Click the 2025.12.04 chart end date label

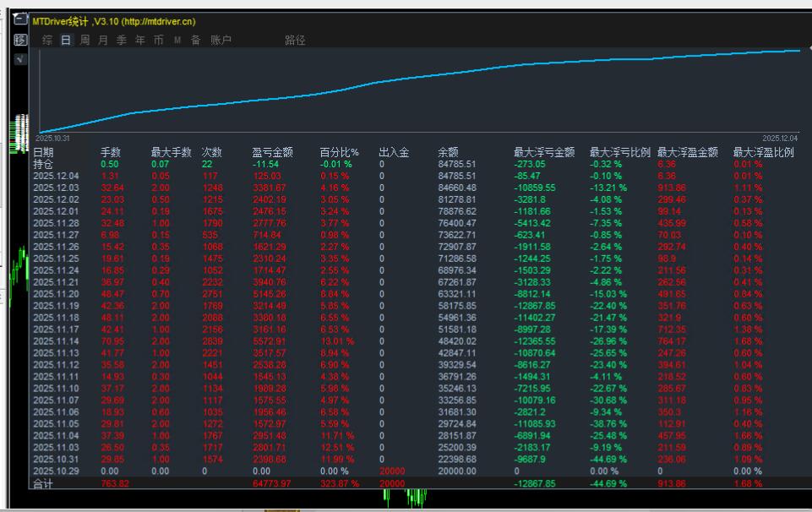pos(780,139)
